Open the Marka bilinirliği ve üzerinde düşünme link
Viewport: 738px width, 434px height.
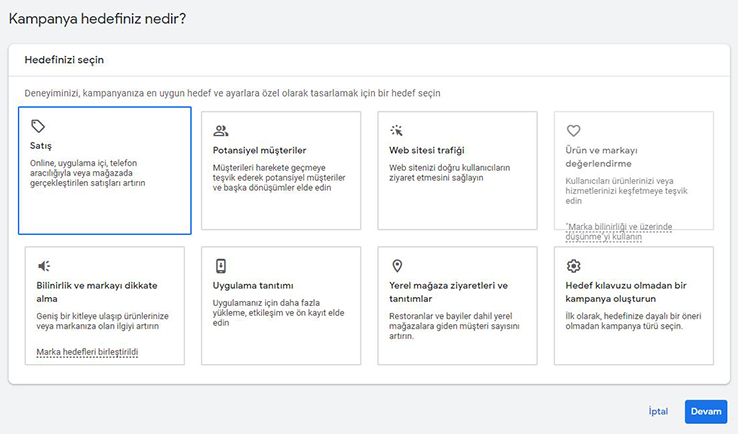click(619, 232)
